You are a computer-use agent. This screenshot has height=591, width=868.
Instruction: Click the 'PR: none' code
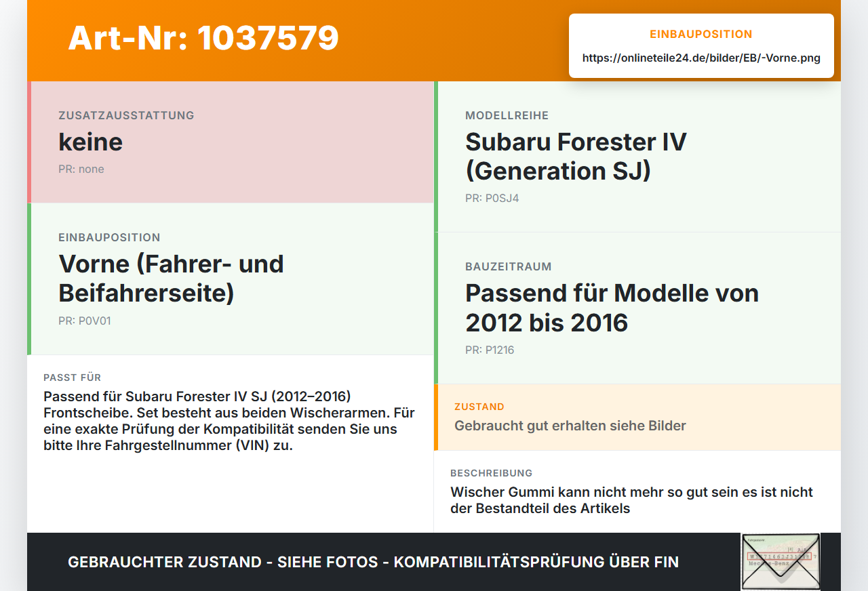click(81, 169)
